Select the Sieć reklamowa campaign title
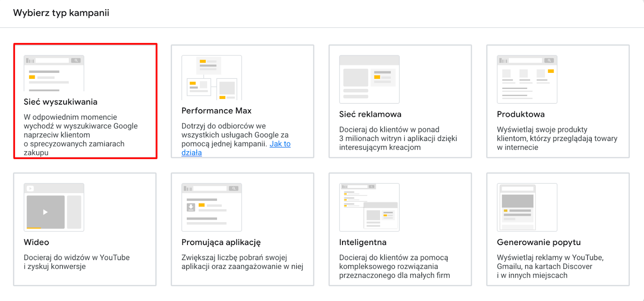Viewport: 644px width, 301px height. pyautogui.click(x=370, y=114)
